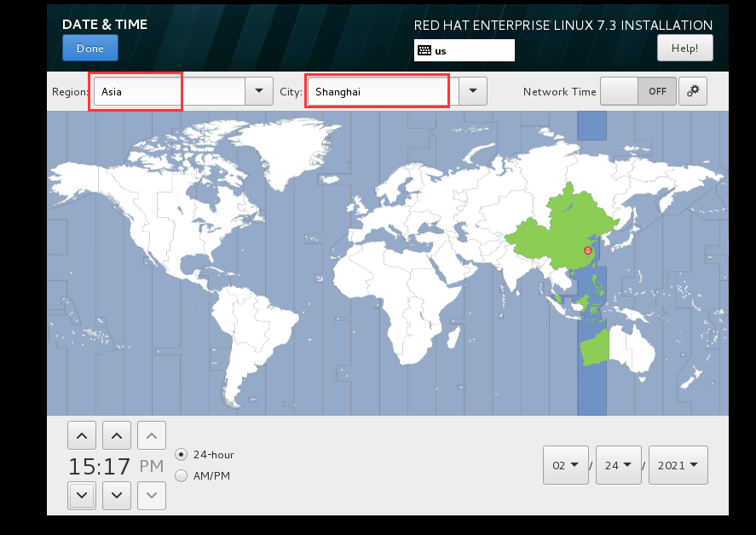756x535 pixels.
Task: Open the year dropdown showing 2021
Action: pyautogui.click(x=678, y=465)
